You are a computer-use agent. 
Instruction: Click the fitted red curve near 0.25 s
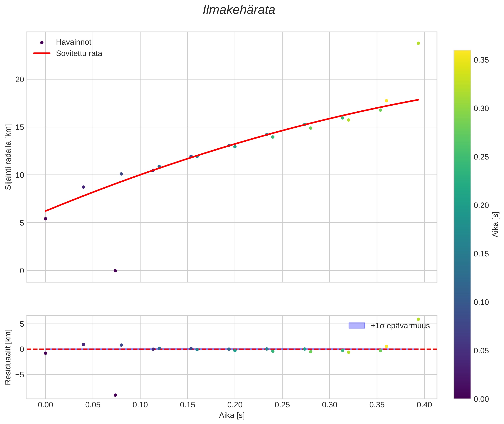tap(282, 130)
